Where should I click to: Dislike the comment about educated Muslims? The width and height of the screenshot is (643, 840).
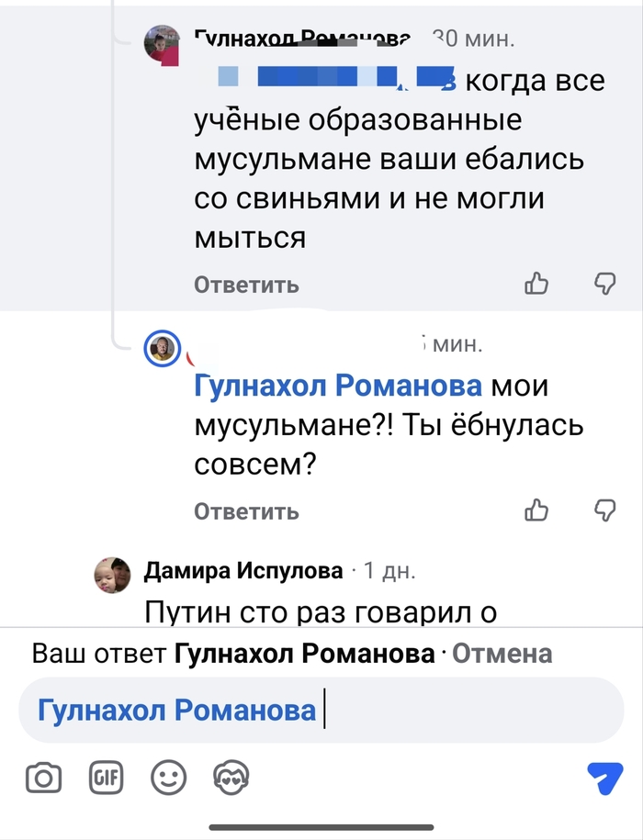[604, 284]
